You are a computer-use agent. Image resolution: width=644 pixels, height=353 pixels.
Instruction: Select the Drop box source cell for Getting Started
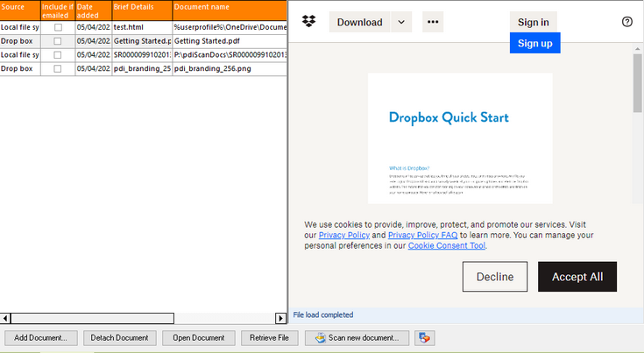tap(20, 41)
